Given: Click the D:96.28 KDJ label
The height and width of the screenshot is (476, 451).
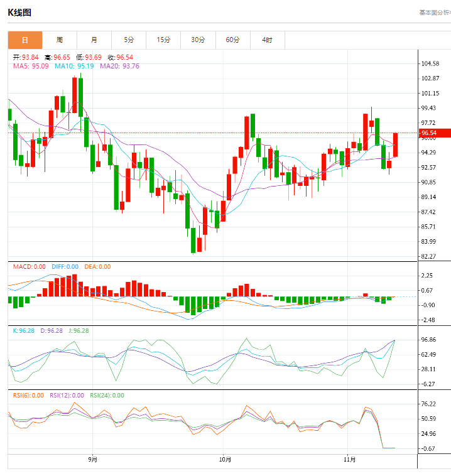Looking at the screenshot, I should tap(52, 331).
